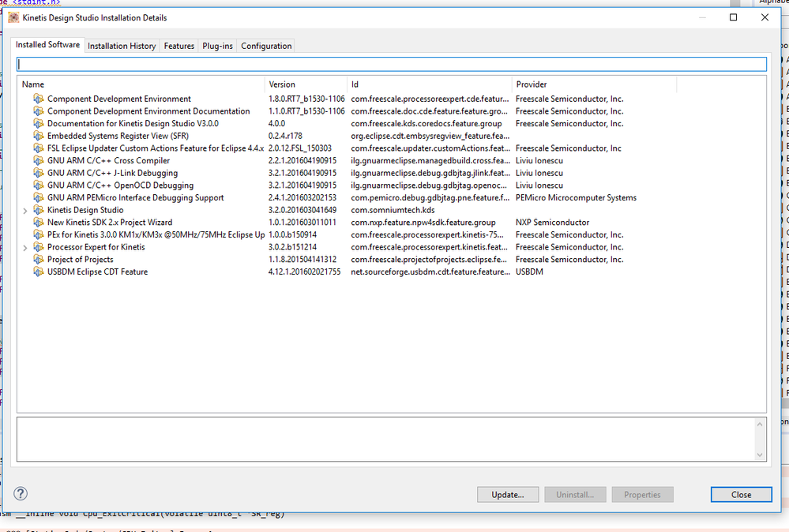Viewport: 789px width, 532px height.
Task: Click version cell '4.12.1.201602021755'
Action: click(x=304, y=272)
